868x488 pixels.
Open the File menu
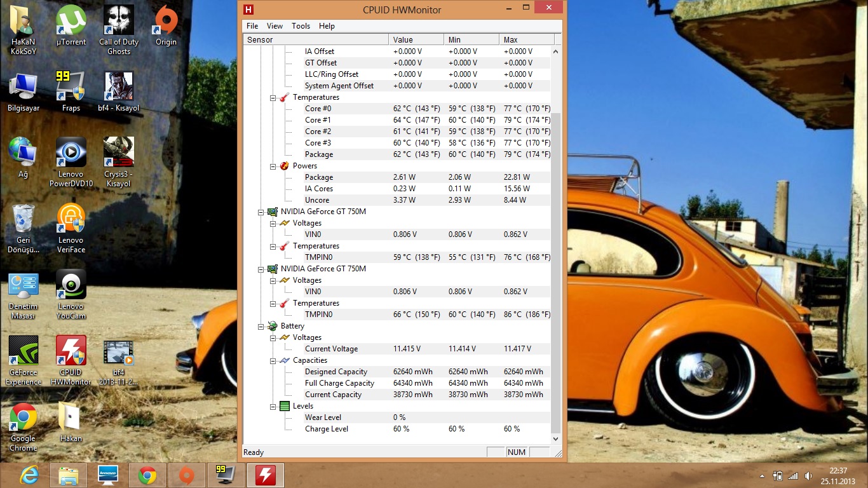pyautogui.click(x=252, y=26)
